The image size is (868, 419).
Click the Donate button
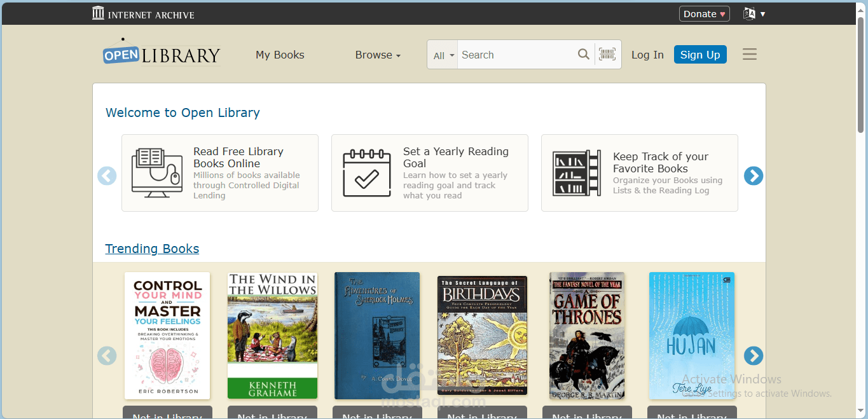click(x=704, y=14)
